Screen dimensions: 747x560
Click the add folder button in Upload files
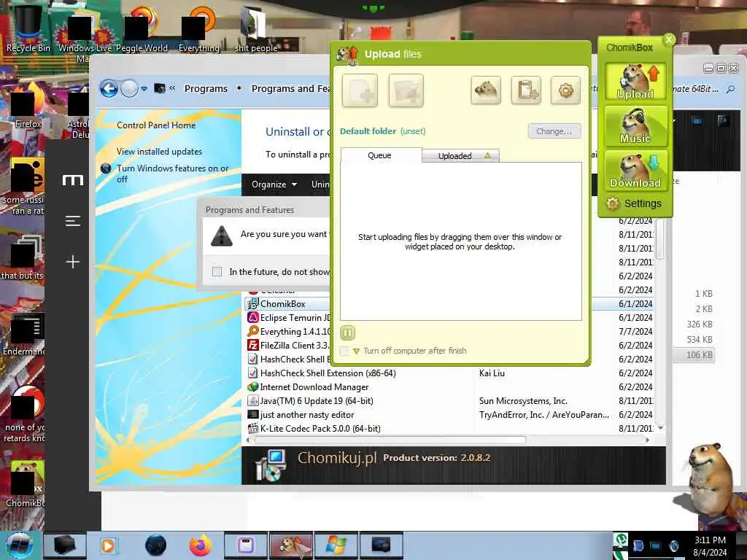pos(406,90)
